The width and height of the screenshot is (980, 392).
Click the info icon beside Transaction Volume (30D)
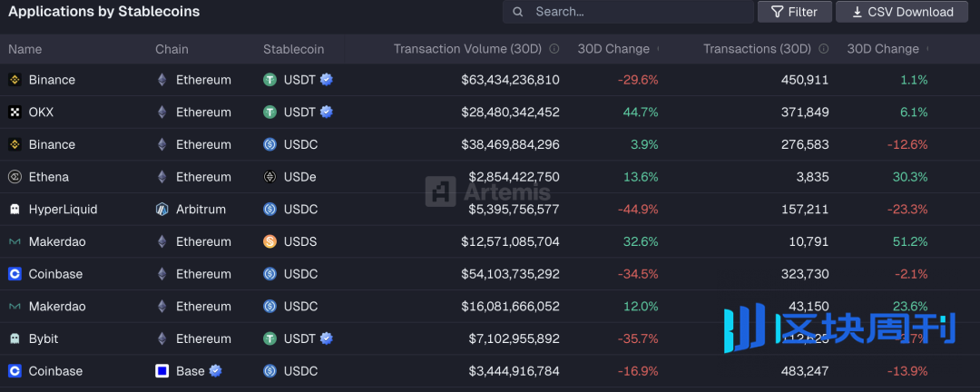(x=554, y=49)
